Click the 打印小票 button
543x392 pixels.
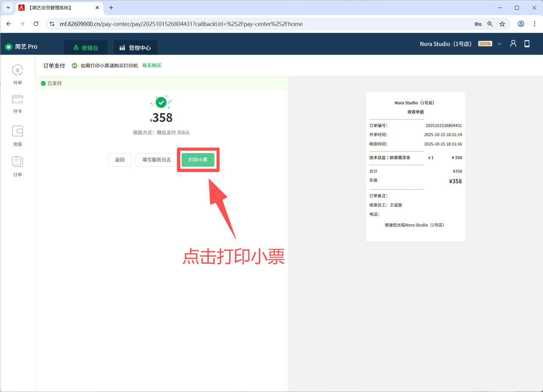click(x=198, y=160)
